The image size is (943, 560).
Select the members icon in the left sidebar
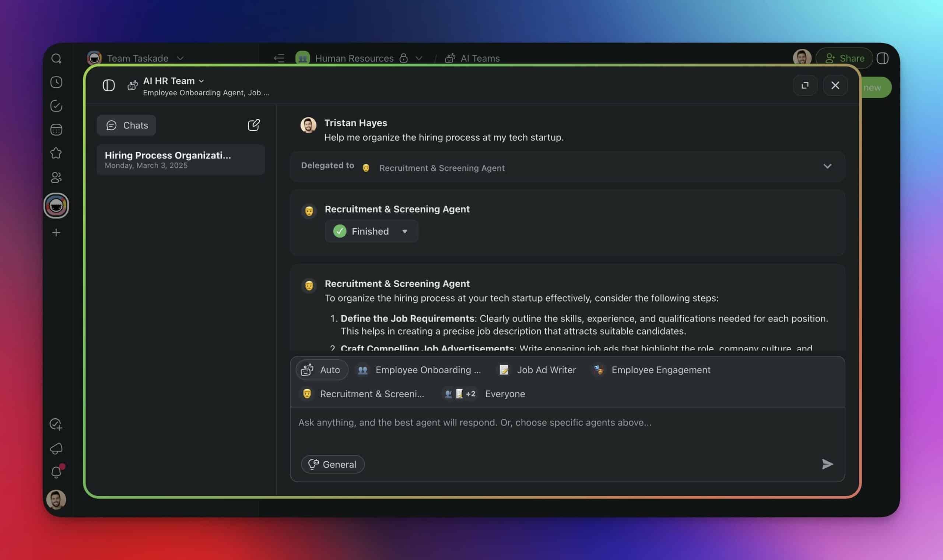[56, 178]
